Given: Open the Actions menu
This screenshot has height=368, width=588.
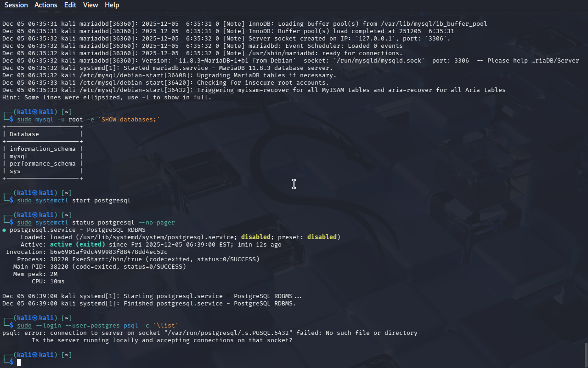Looking at the screenshot, I should click(x=46, y=5).
